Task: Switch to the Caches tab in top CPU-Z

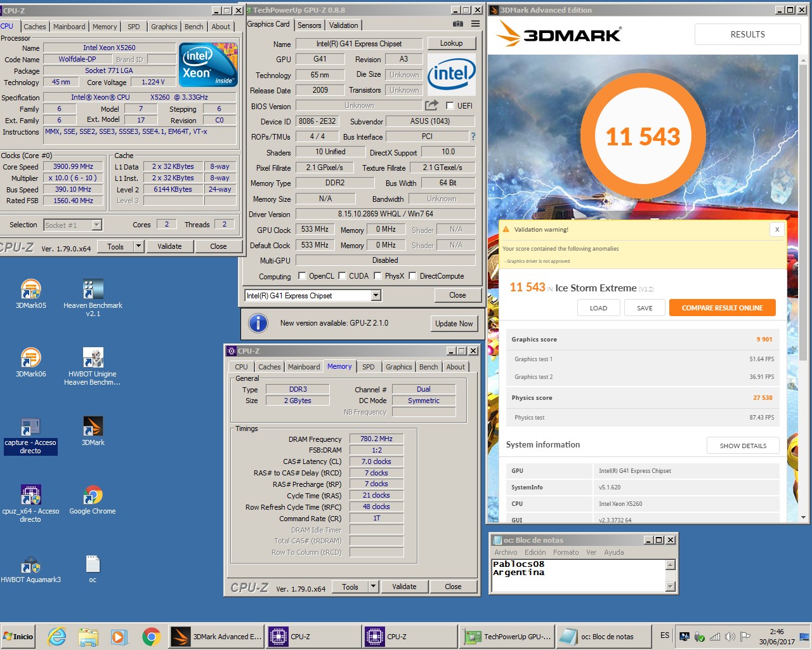Action: [x=34, y=27]
